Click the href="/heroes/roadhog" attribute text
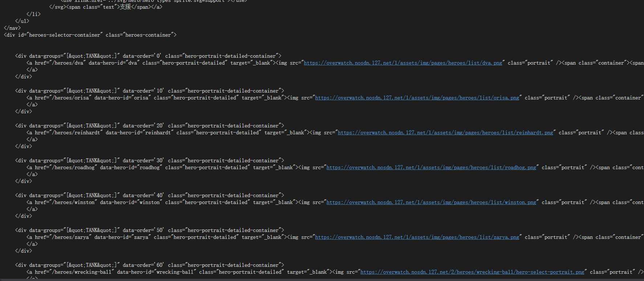This screenshot has height=281, width=644. [x=66, y=167]
